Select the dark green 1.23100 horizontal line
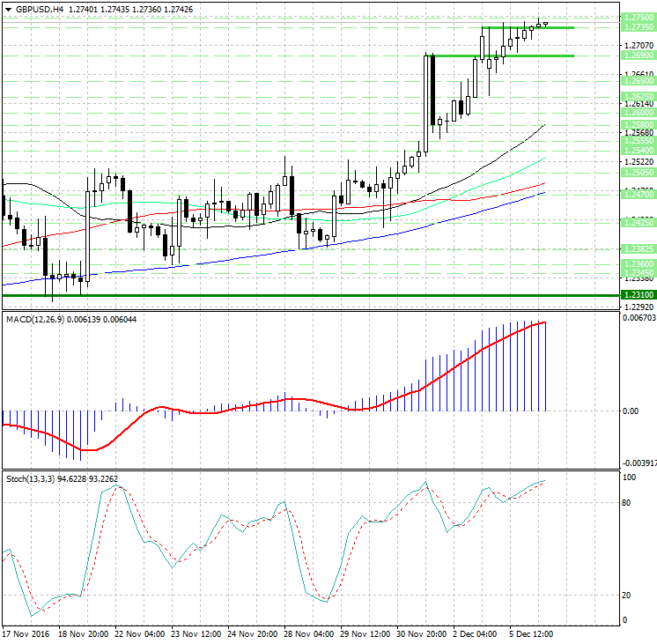 click(311, 295)
